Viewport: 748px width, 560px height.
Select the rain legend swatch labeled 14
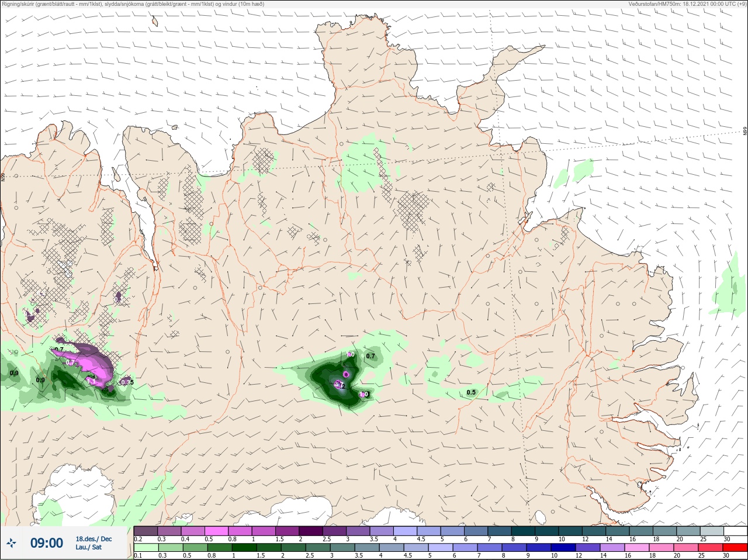pos(612,548)
